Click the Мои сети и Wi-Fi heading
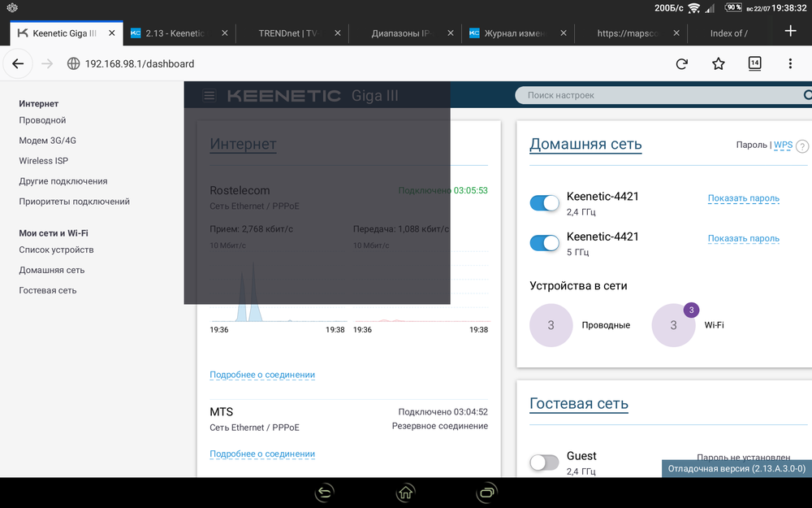This screenshot has height=508, width=812. pyautogui.click(x=54, y=233)
